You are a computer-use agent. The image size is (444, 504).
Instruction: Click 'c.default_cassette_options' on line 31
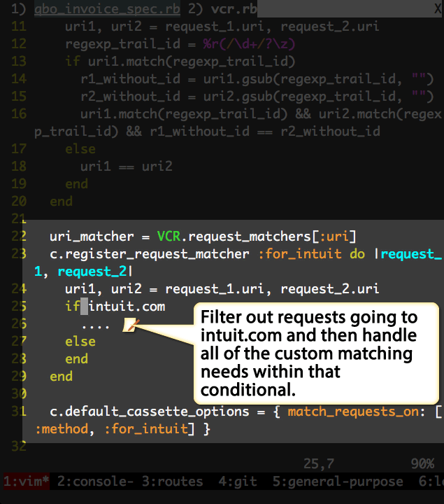tap(150, 412)
